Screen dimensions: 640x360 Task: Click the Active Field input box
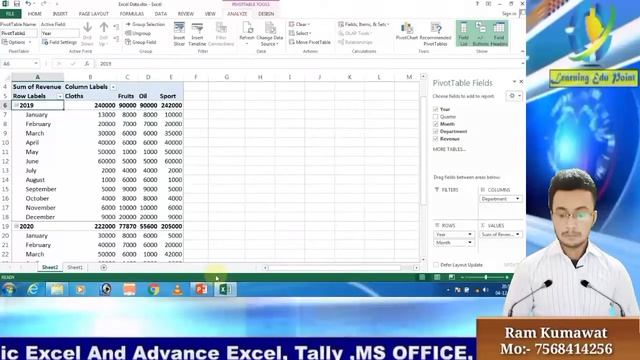pos(60,33)
